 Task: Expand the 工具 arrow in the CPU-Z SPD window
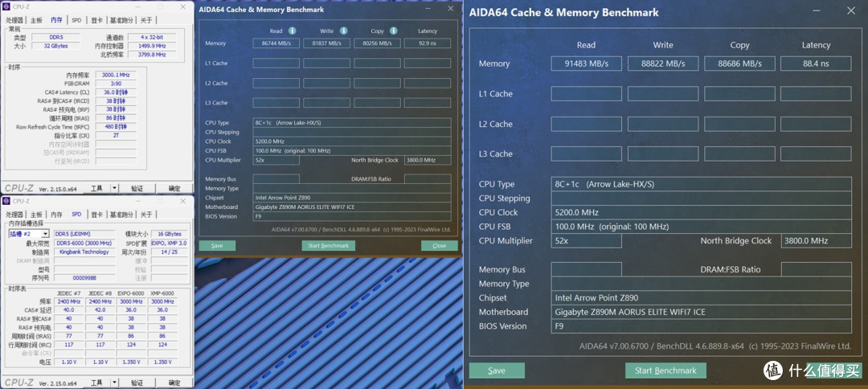[115, 383]
